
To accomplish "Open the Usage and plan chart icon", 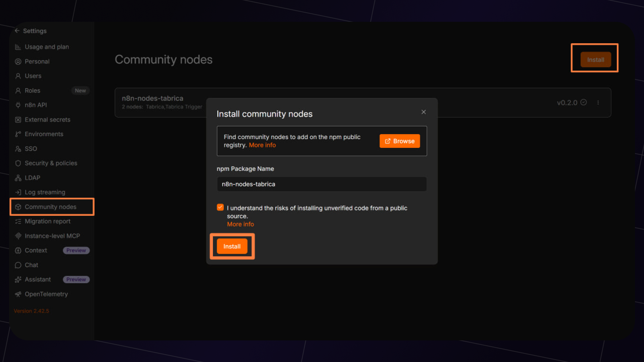I will 18,47.
